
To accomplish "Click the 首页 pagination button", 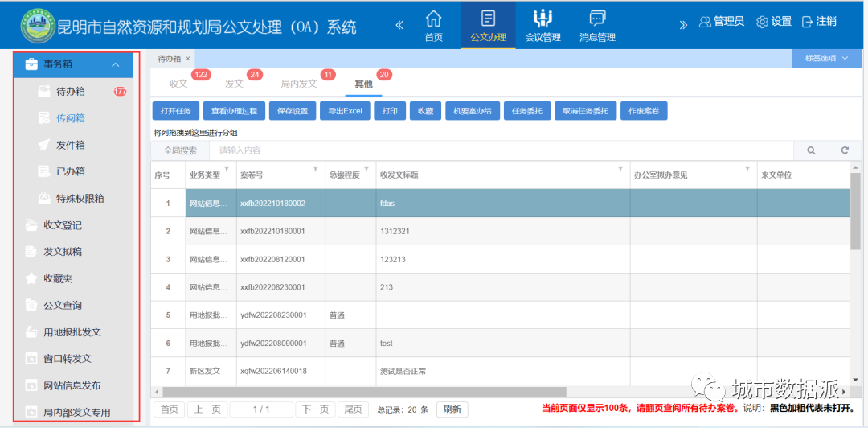I will [x=169, y=409].
